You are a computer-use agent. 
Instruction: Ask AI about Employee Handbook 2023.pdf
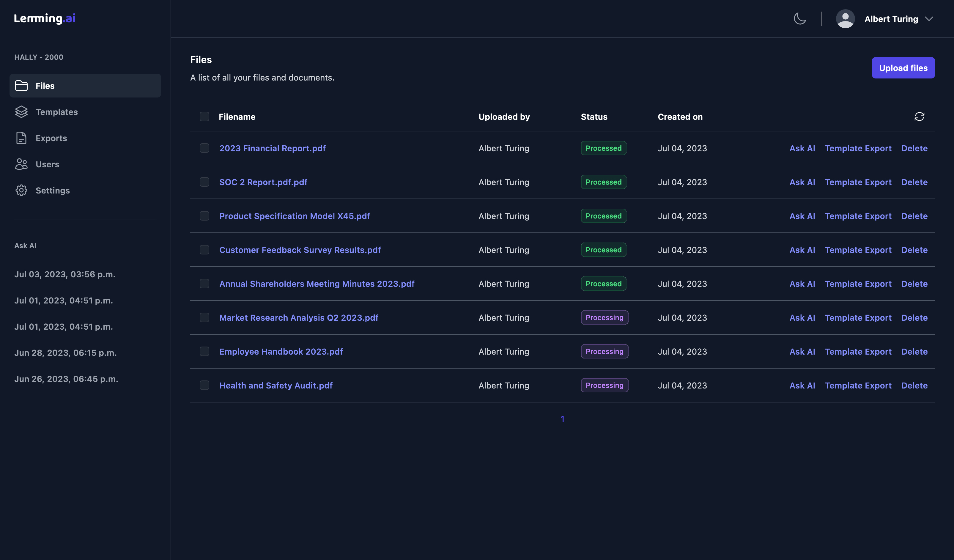click(x=802, y=352)
